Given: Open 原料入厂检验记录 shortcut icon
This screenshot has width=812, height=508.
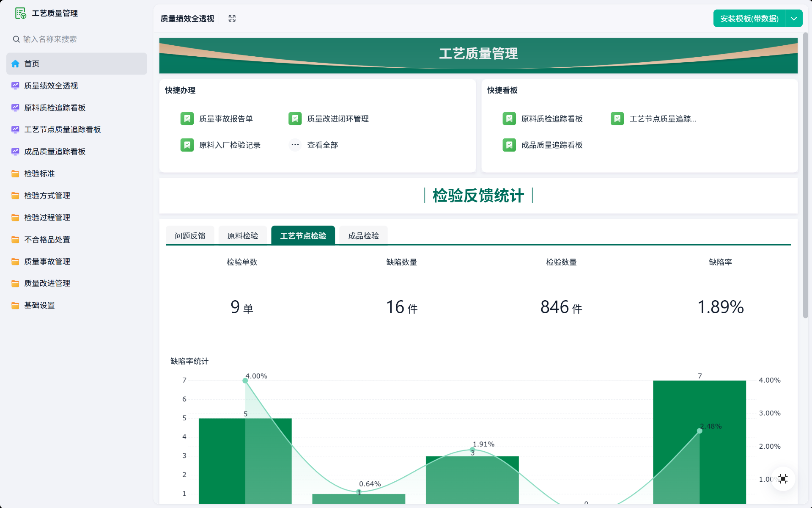Looking at the screenshot, I should [x=187, y=145].
